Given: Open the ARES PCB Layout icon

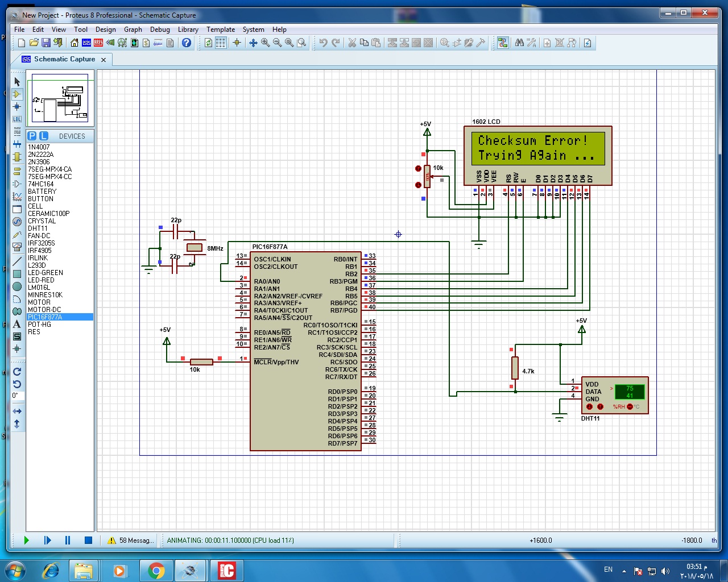Looking at the screenshot, I should 98,43.
